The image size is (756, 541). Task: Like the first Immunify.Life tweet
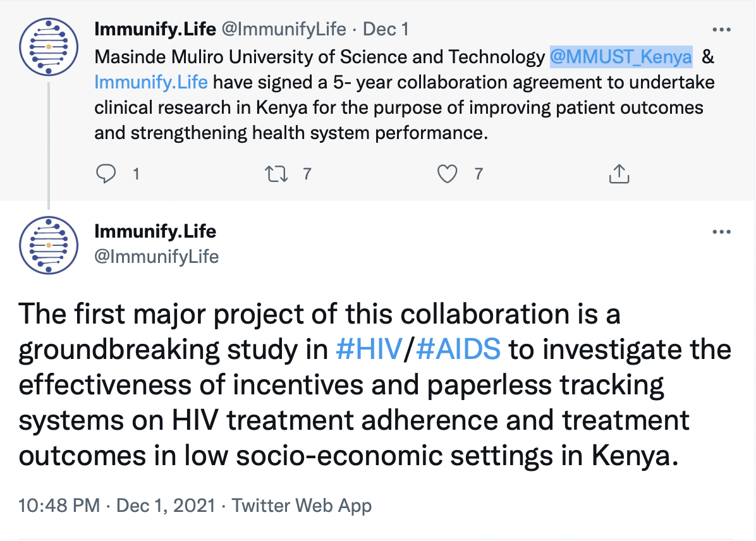tap(448, 173)
